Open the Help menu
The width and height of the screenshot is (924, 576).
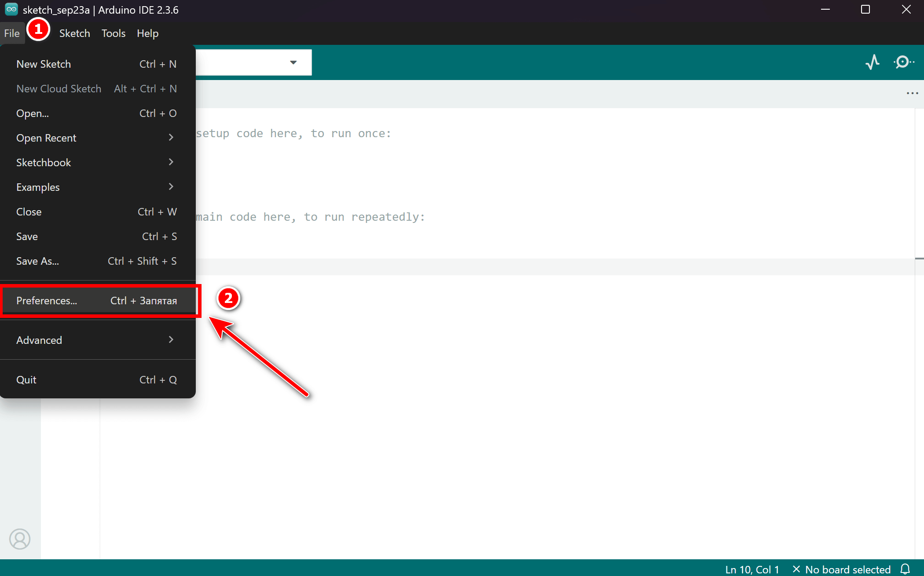coord(147,33)
